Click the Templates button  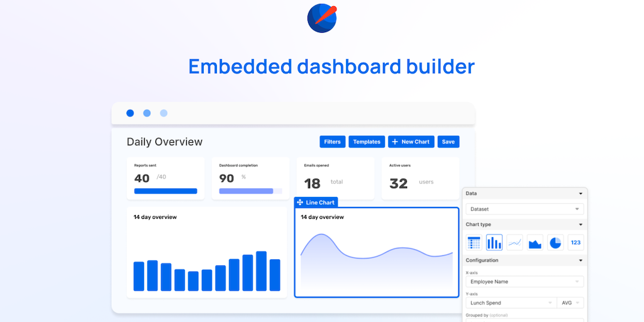coord(367,142)
